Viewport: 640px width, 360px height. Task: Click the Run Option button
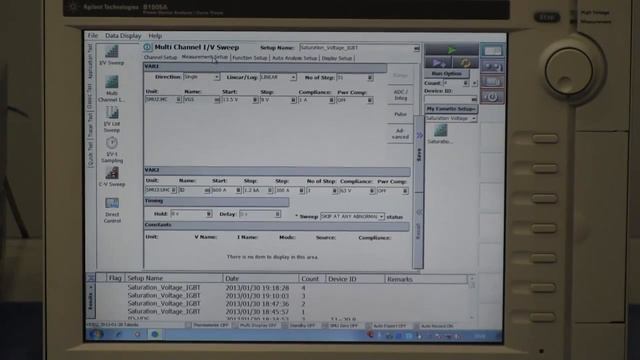point(447,73)
